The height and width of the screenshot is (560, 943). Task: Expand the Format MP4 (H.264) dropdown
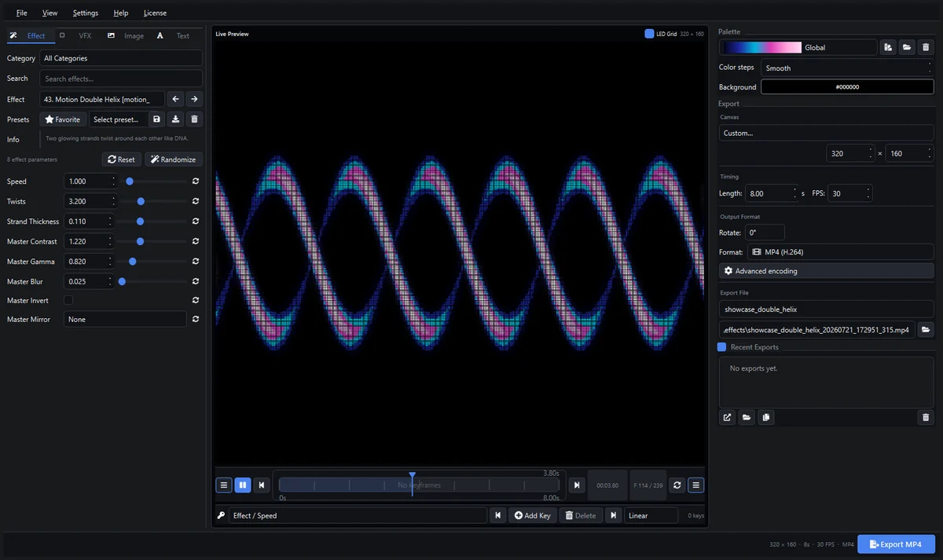click(826, 252)
